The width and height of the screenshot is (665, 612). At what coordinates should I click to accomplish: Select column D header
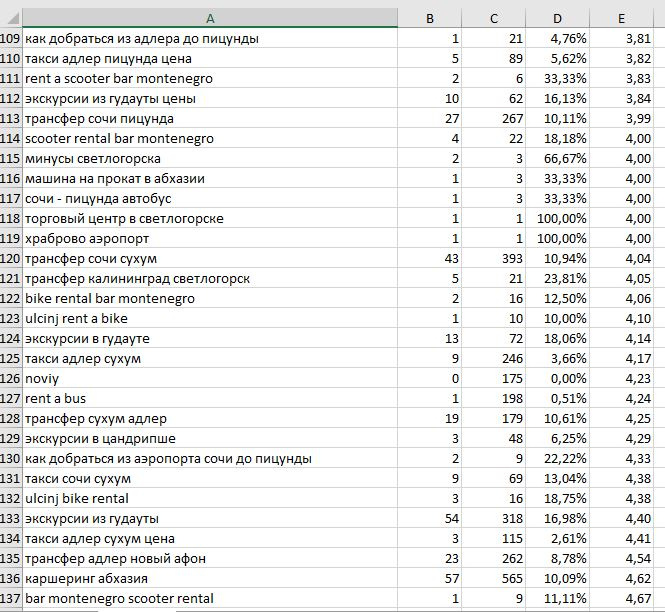(557, 18)
